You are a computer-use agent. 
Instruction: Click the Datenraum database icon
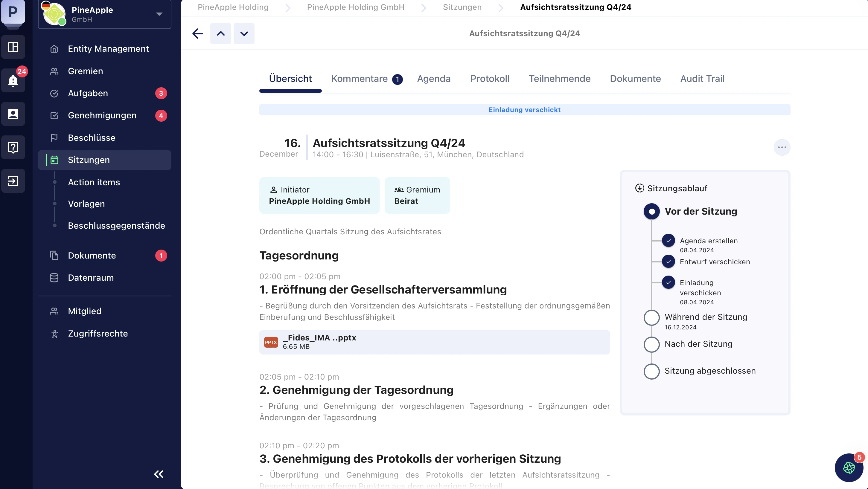click(54, 277)
